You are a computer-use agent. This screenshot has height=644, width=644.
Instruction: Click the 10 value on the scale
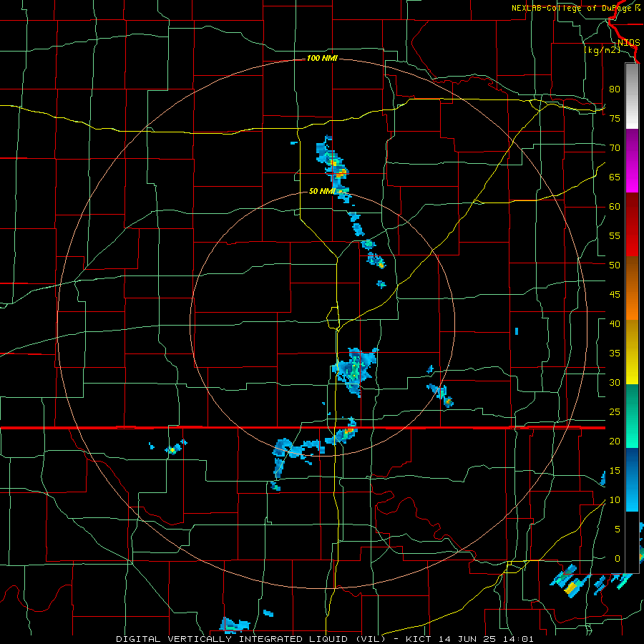tap(615, 500)
